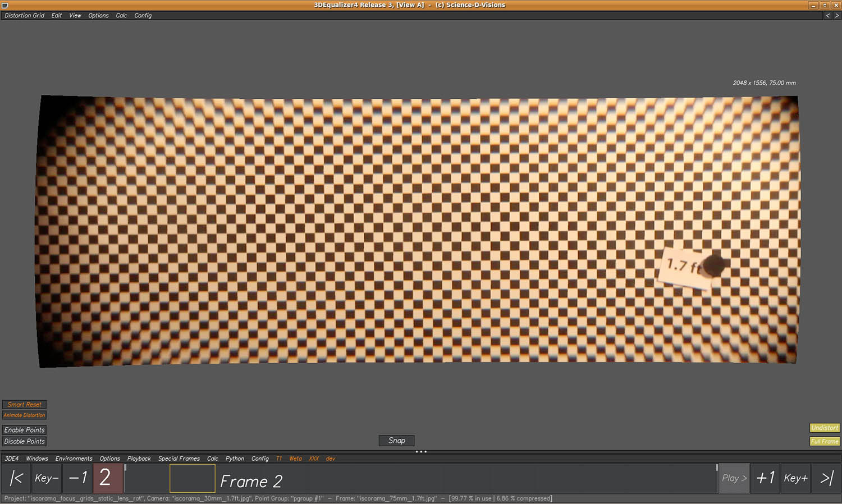The height and width of the screenshot is (504, 842).
Task: Open the orange T1 menu
Action: (x=278, y=459)
